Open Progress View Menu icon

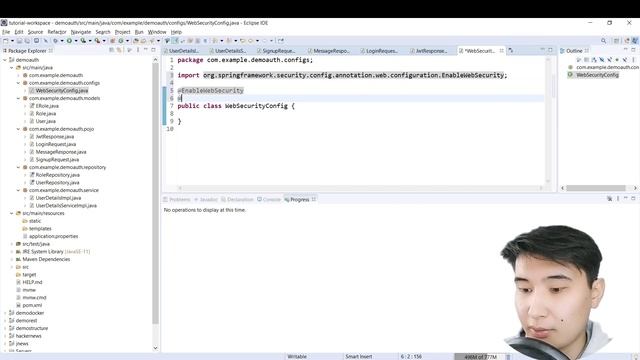[x=618, y=199]
